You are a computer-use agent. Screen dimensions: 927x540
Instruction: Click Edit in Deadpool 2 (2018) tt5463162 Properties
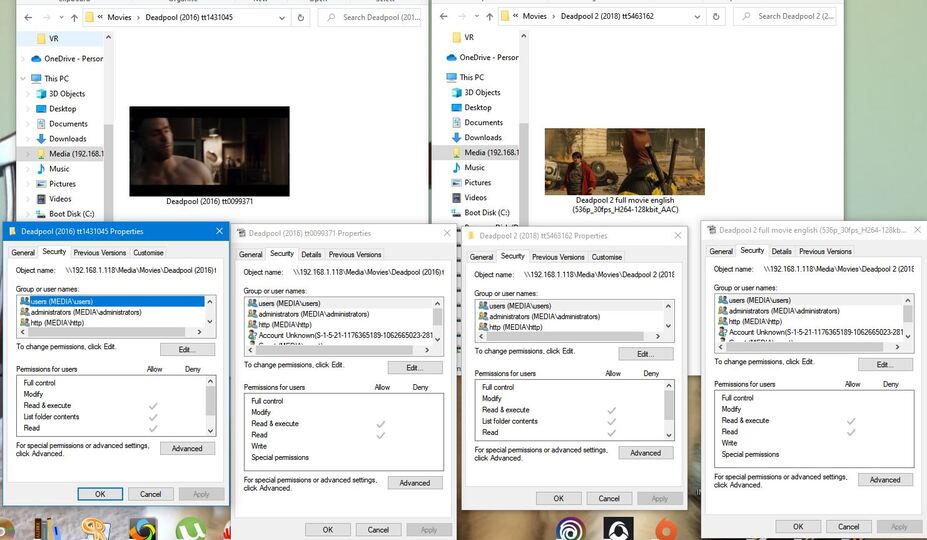click(645, 354)
